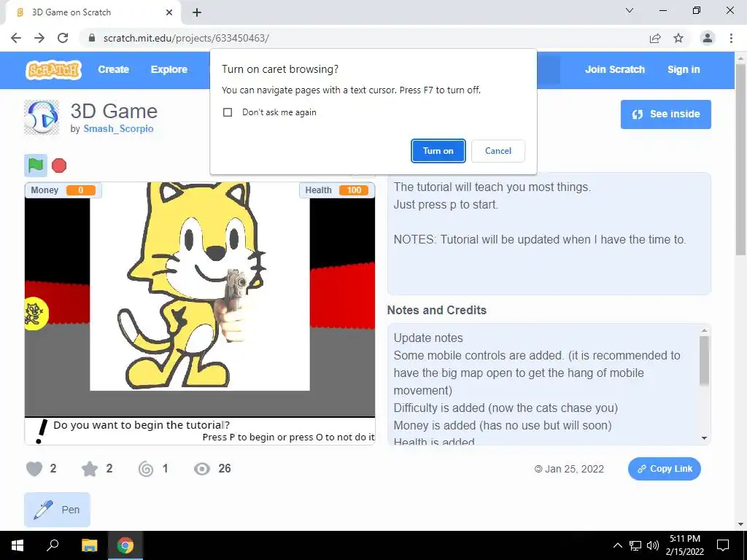Click the Pen extension chip
747x560 pixels.
pyautogui.click(x=57, y=510)
